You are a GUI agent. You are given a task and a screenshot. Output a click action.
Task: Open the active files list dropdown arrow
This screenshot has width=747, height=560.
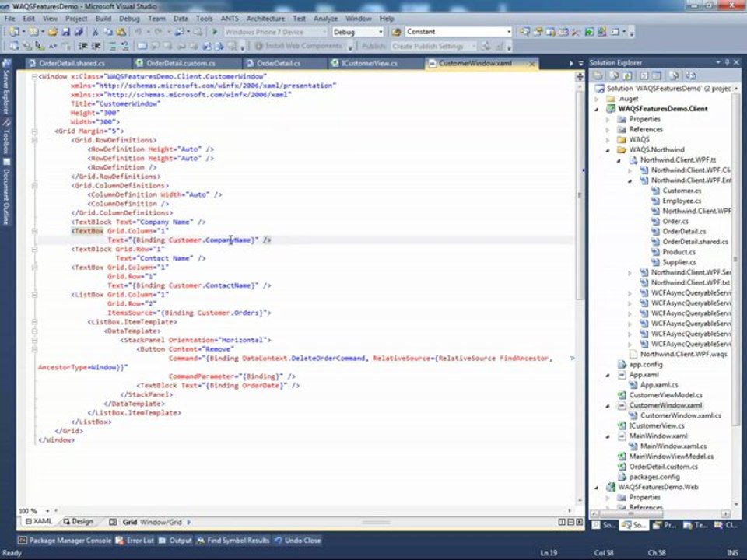pos(580,63)
